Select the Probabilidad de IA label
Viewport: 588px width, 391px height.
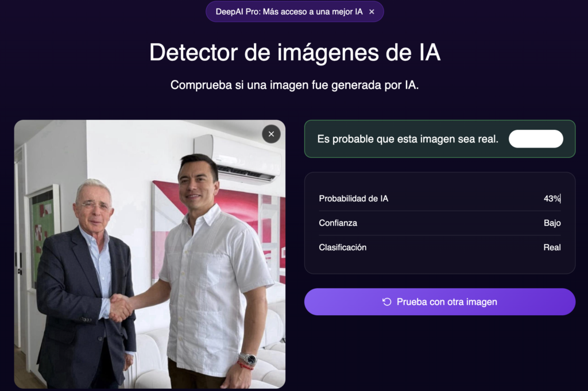tap(353, 199)
